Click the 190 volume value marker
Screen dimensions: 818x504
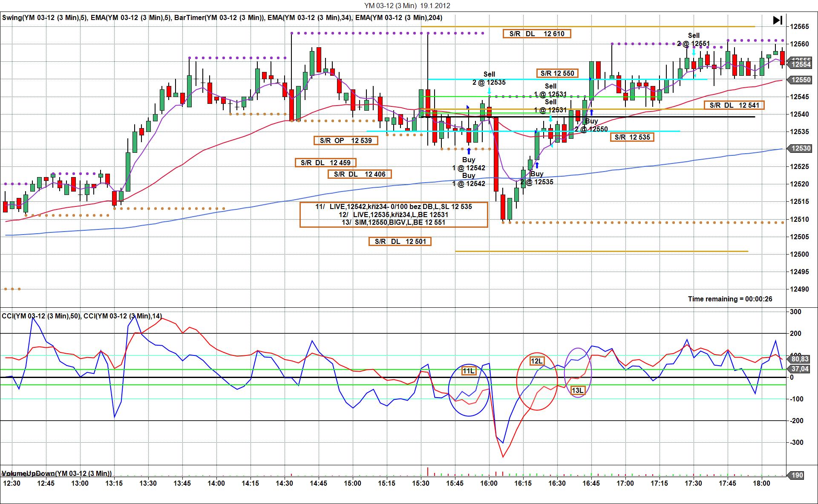pos(797,475)
